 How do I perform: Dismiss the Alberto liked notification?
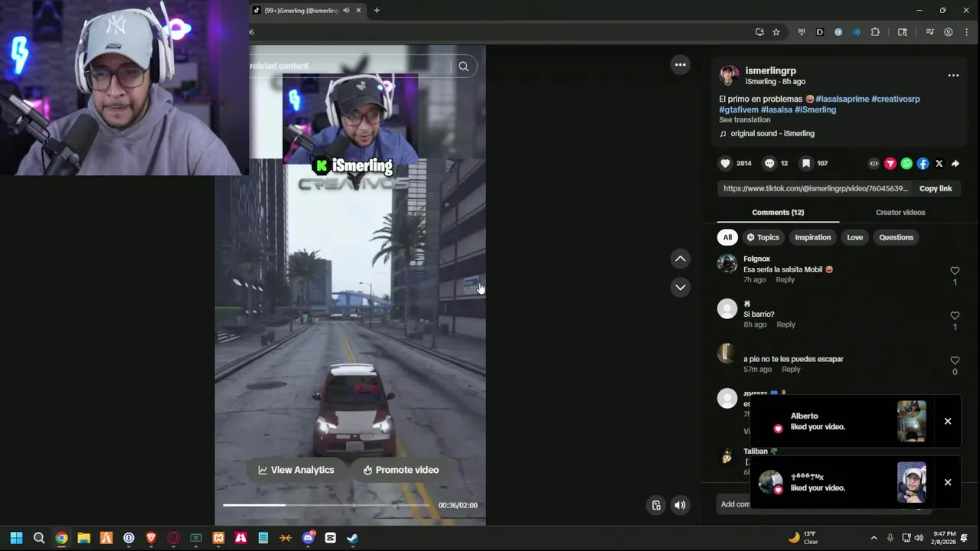[948, 421]
